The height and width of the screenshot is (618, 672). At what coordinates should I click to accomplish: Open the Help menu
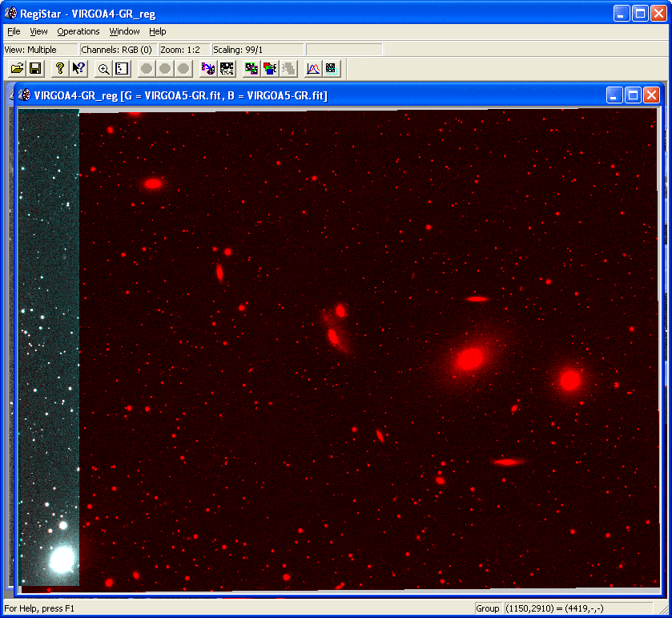pyautogui.click(x=158, y=31)
